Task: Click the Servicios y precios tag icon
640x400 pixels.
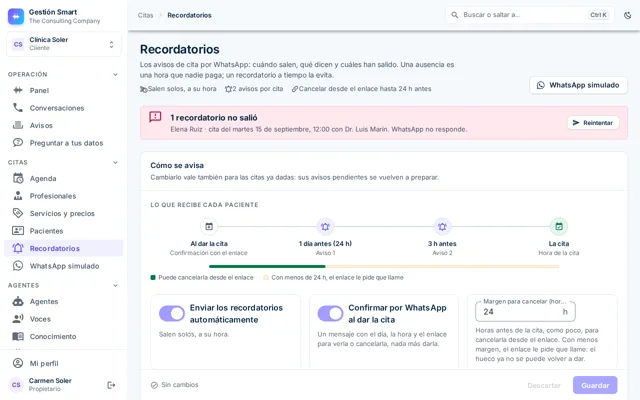Action: (x=18, y=213)
